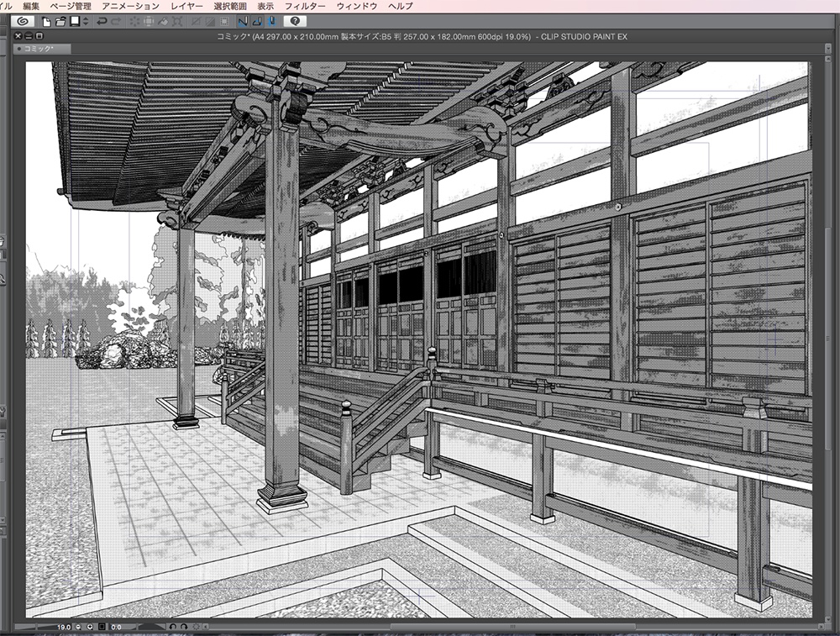
Task: Rotate the canvas right with the rotate button
Action: pyautogui.click(x=183, y=626)
